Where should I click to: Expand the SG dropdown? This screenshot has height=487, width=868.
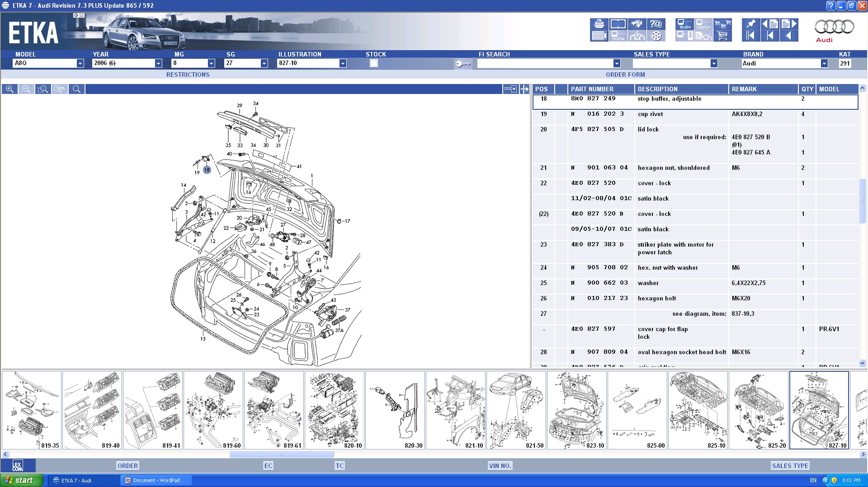pyautogui.click(x=264, y=63)
